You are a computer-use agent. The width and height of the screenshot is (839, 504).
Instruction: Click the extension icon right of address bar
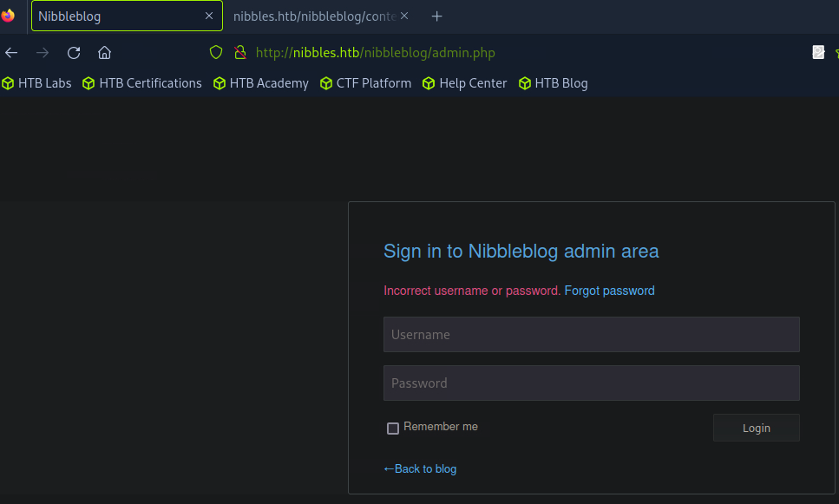tap(817, 53)
